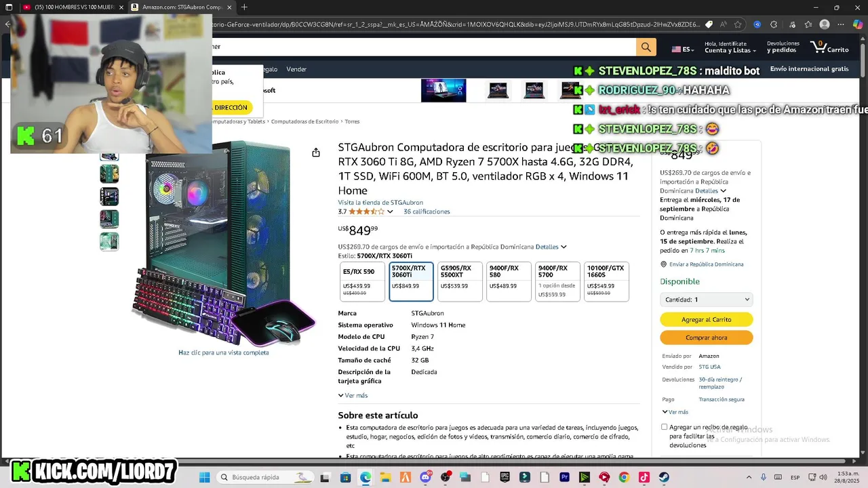Select the last product thumbnail image
This screenshot has height=488, width=868.
(x=109, y=241)
